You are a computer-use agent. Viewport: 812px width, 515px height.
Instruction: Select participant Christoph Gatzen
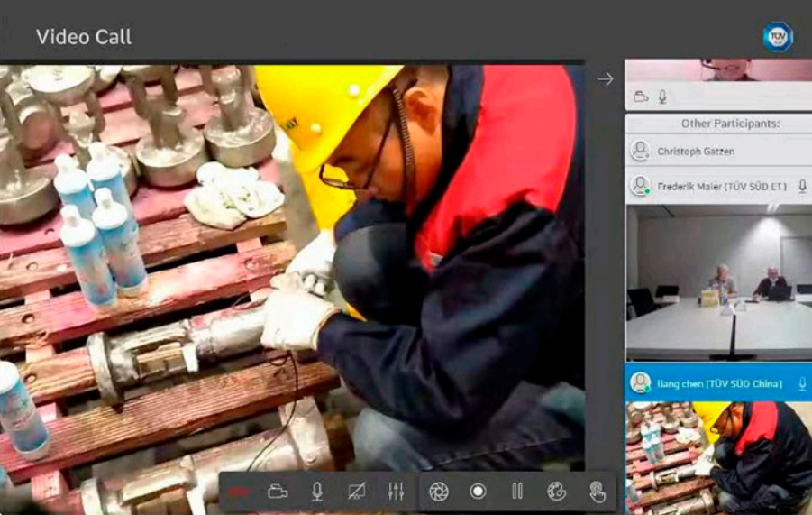point(695,152)
